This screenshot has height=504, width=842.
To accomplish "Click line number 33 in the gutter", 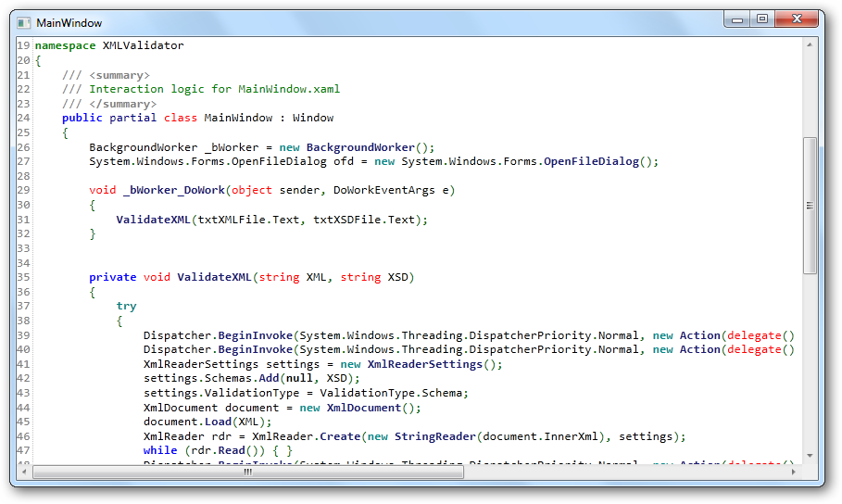I will (x=24, y=249).
